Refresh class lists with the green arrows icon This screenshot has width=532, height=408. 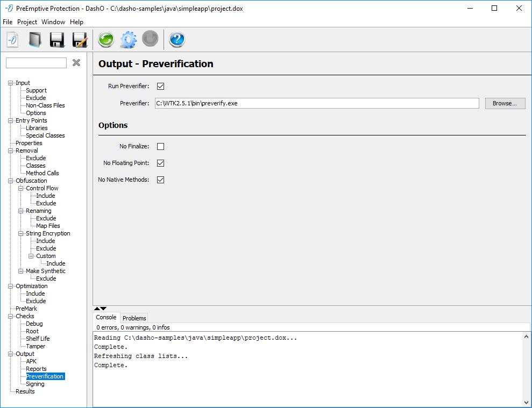click(x=106, y=40)
